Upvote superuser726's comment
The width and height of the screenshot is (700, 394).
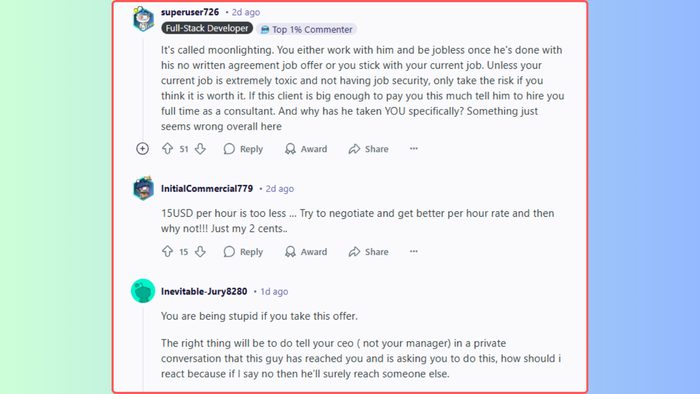(167, 149)
